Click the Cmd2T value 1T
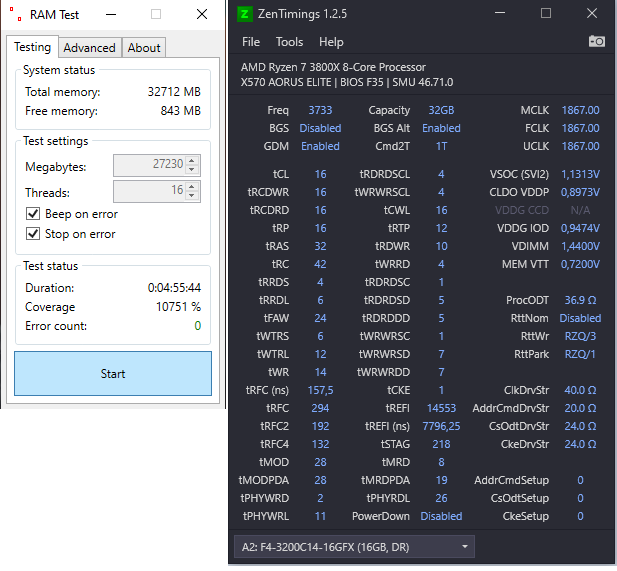 click(x=441, y=146)
